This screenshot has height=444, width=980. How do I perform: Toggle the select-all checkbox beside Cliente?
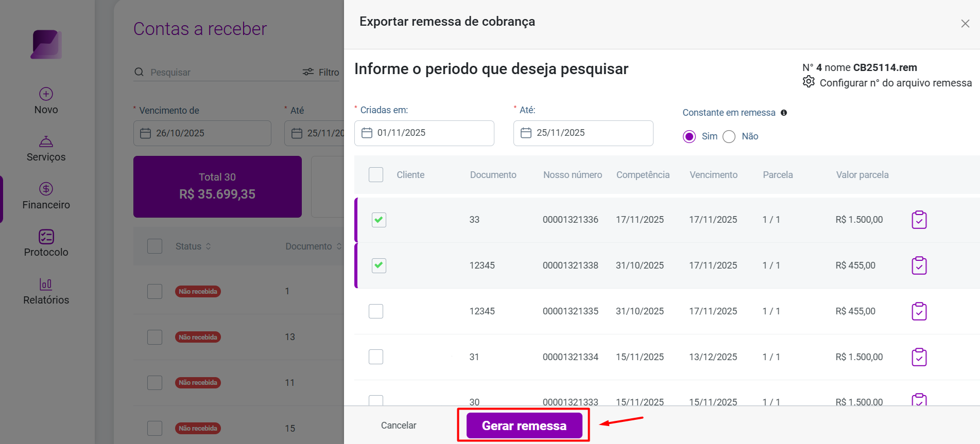click(376, 175)
